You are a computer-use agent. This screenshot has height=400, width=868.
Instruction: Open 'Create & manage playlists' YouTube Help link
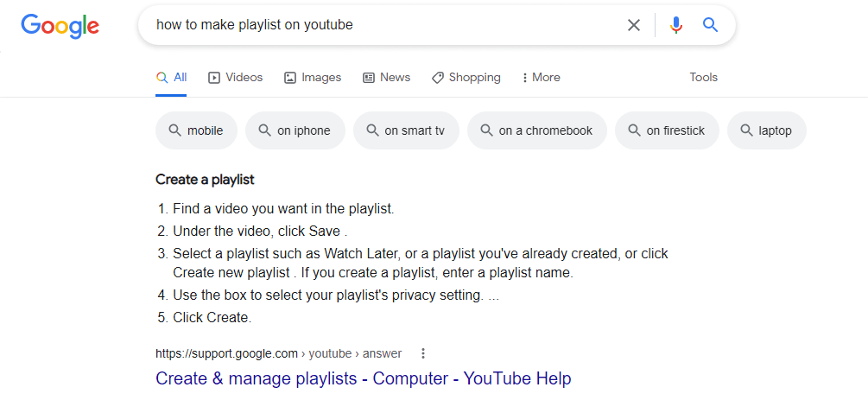tap(363, 379)
